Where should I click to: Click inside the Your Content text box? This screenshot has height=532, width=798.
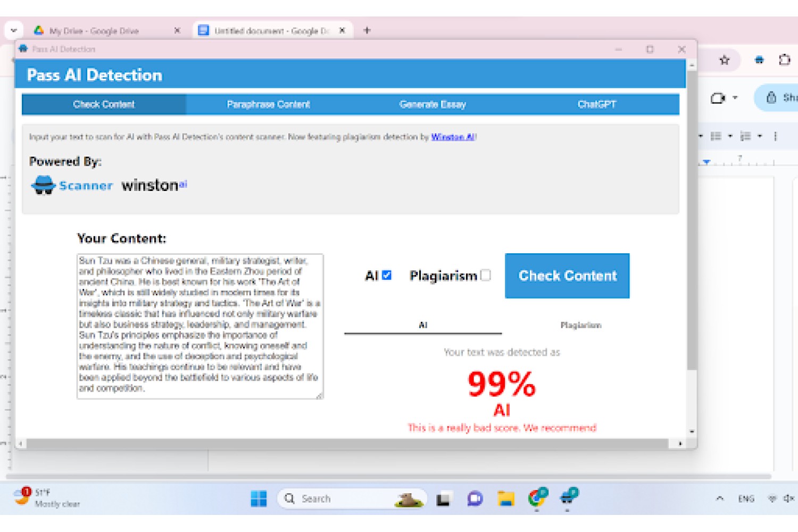(x=200, y=326)
